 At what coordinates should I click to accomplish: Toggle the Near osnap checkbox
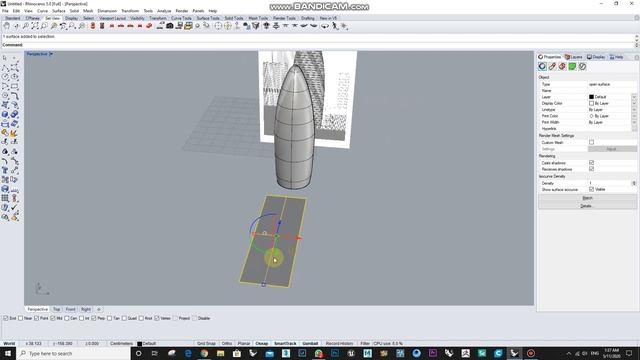[20, 318]
